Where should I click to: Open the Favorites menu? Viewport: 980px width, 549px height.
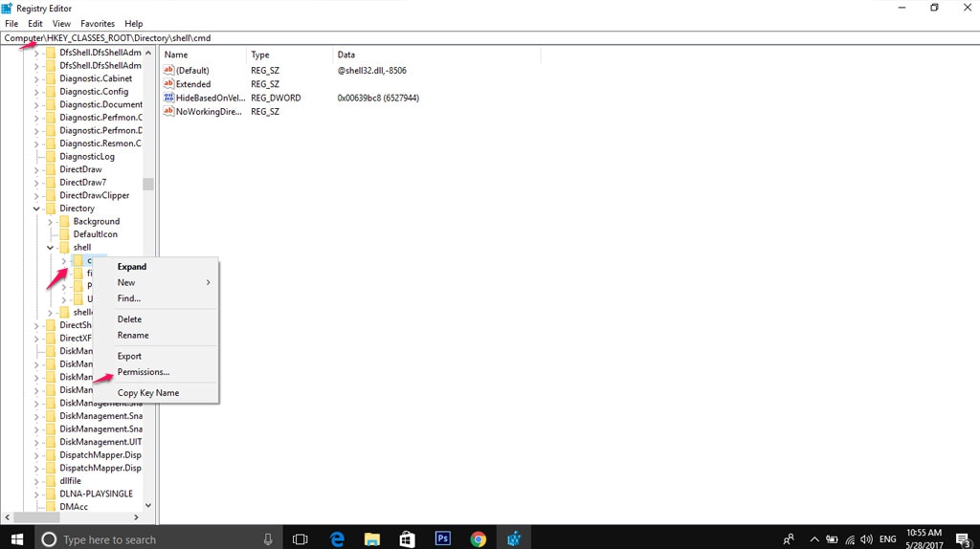98,23
